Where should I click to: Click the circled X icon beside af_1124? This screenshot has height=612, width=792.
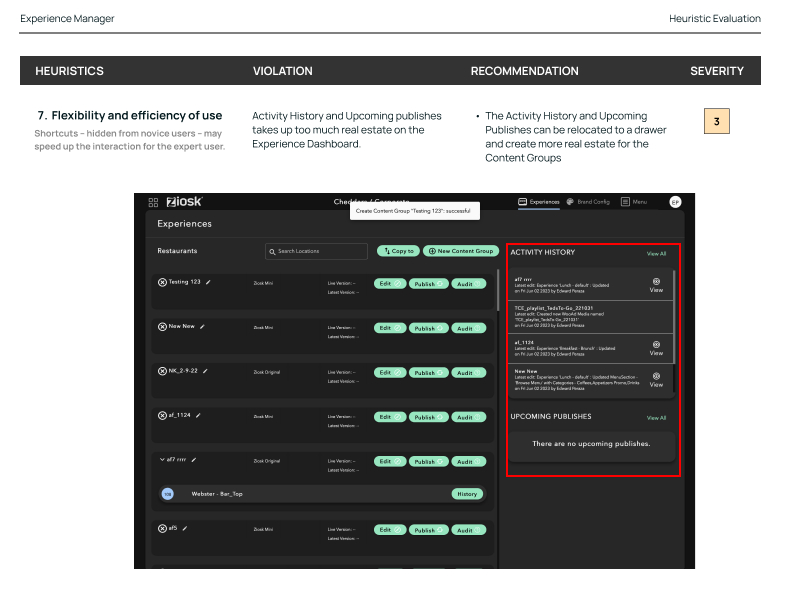coord(162,416)
